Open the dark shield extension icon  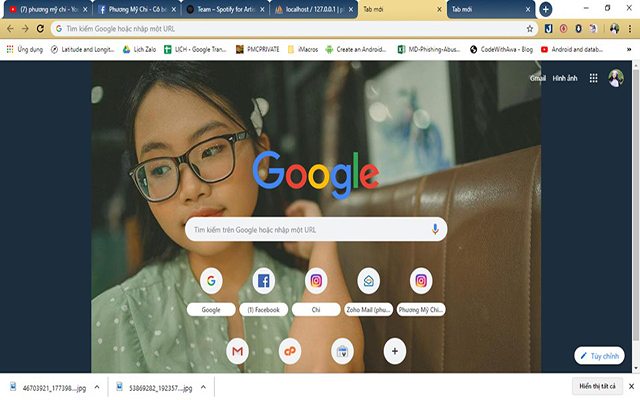(578, 28)
